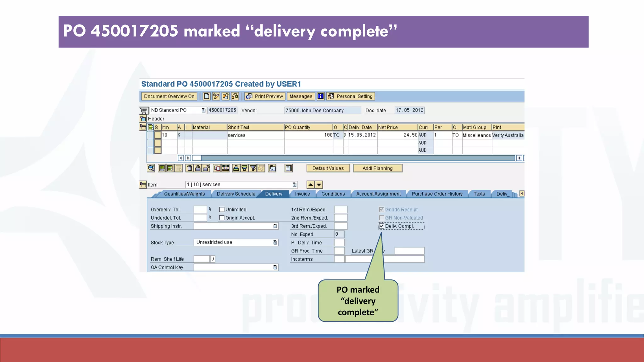The height and width of the screenshot is (362, 644).
Task: Click the item Details magnifier icon
Action: click(151, 168)
